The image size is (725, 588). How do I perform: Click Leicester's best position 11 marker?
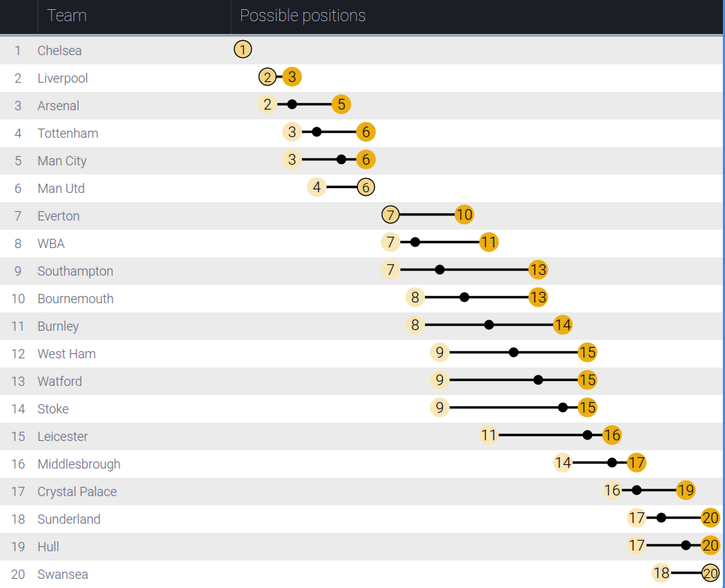[x=489, y=435]
